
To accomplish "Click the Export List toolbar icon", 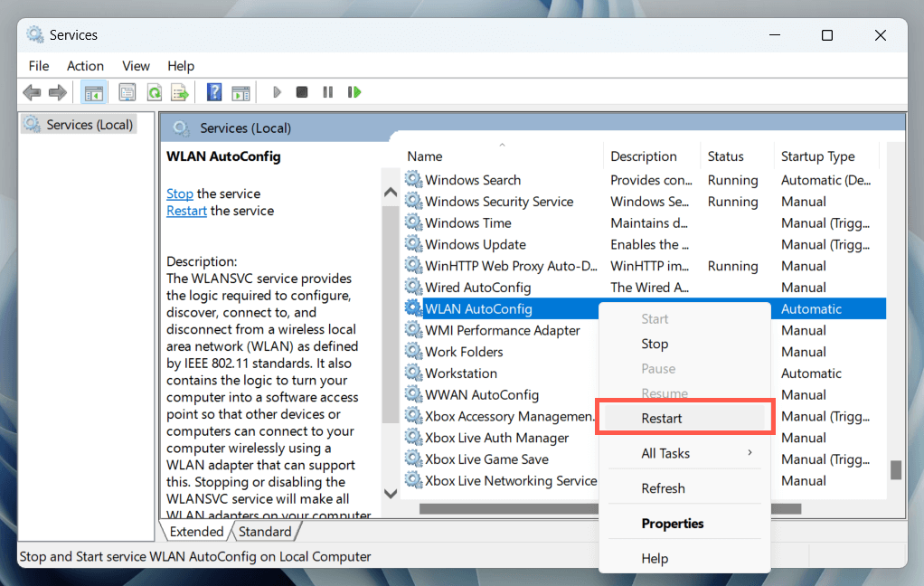I will coord(180,92).
